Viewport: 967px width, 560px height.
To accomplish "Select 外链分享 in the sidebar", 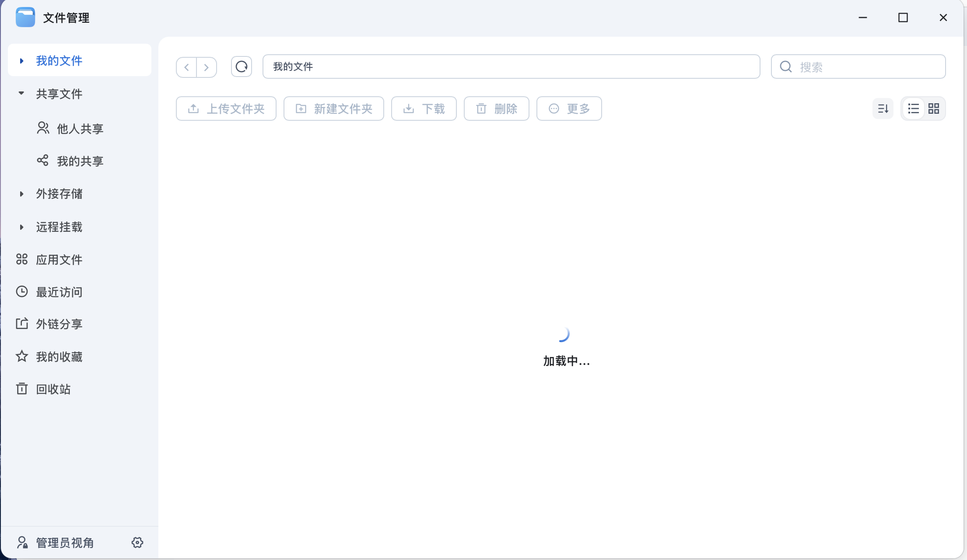I will (x=59, y=324).
